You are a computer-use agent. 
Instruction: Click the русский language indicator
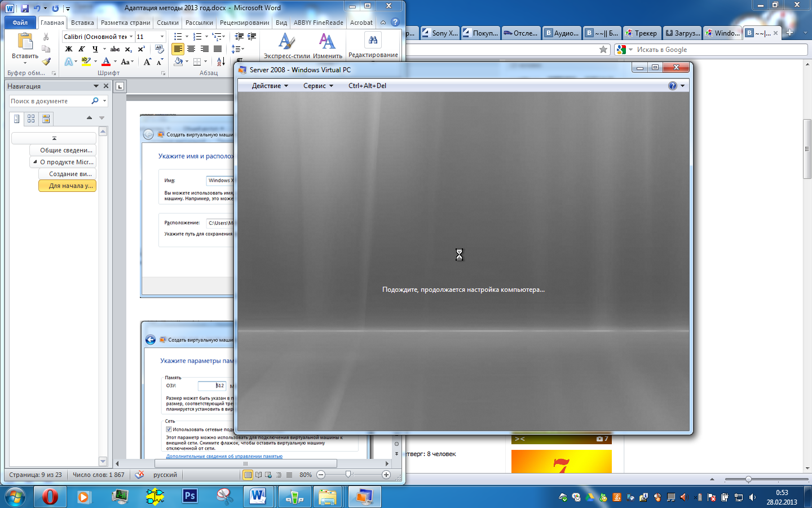pos(165,475)
